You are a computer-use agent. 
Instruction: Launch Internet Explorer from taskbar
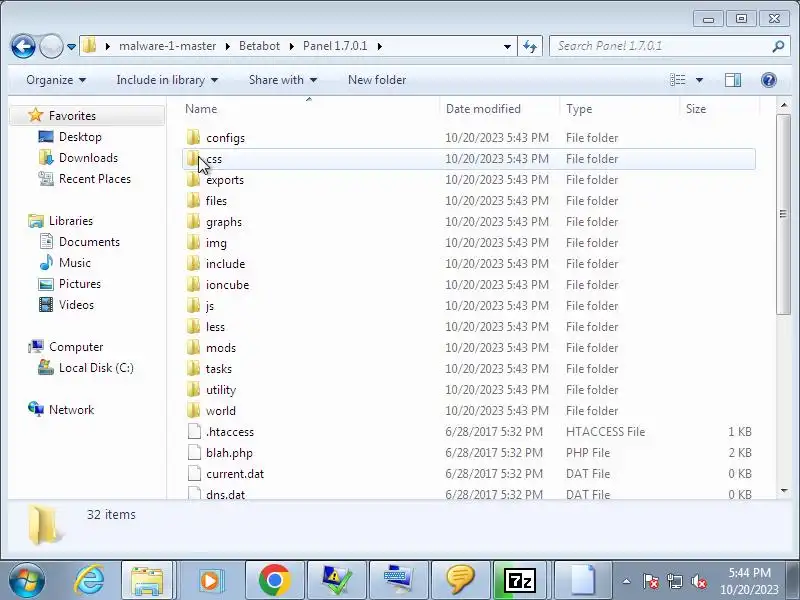point(89,580)
